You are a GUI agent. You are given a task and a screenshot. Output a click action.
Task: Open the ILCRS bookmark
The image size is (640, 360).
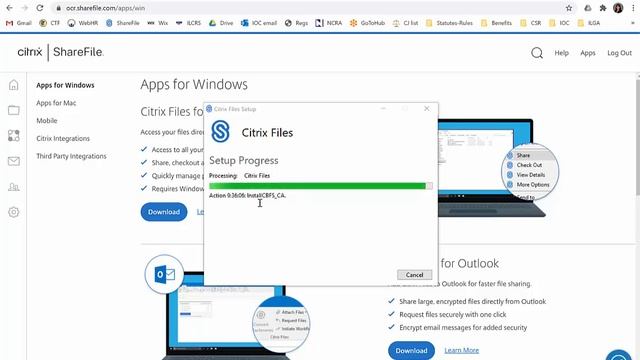[189, 23]
